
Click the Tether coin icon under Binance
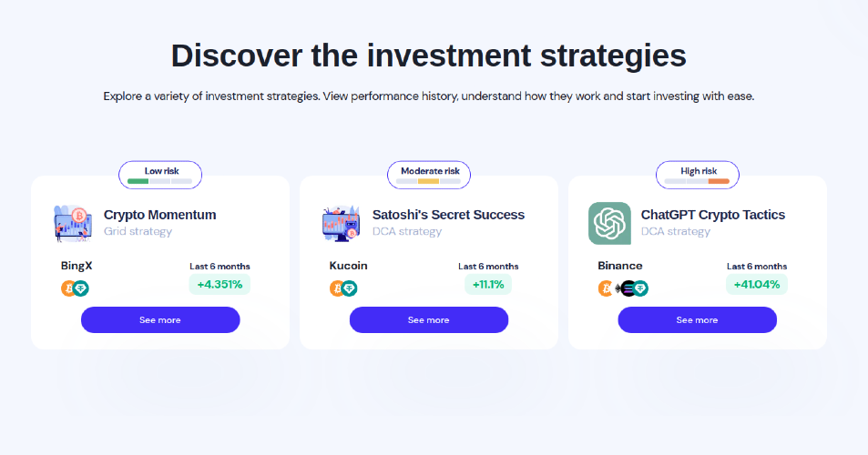tap(640, 288)
